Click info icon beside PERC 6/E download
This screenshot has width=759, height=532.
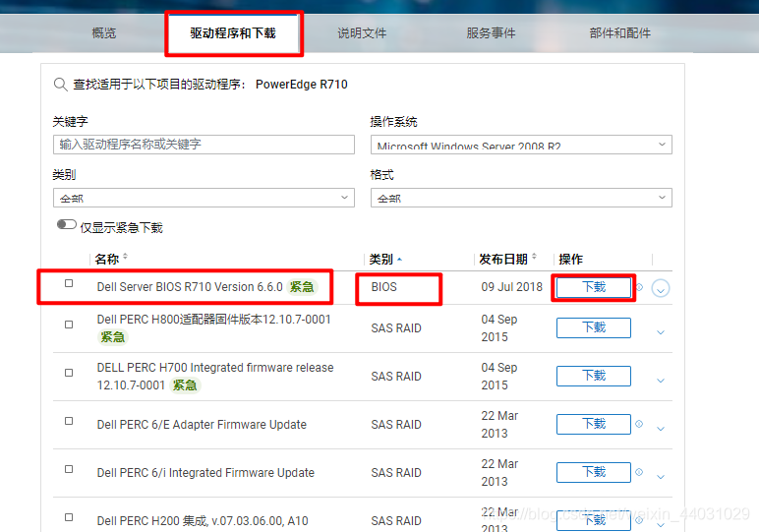(639, 424)
